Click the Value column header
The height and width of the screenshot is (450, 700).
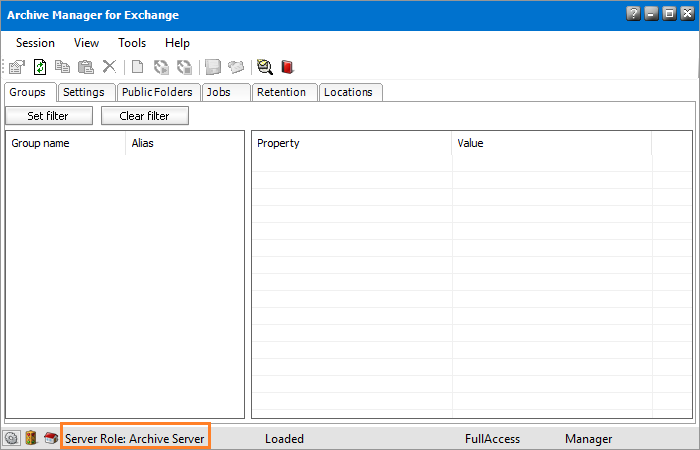(552, 143)
